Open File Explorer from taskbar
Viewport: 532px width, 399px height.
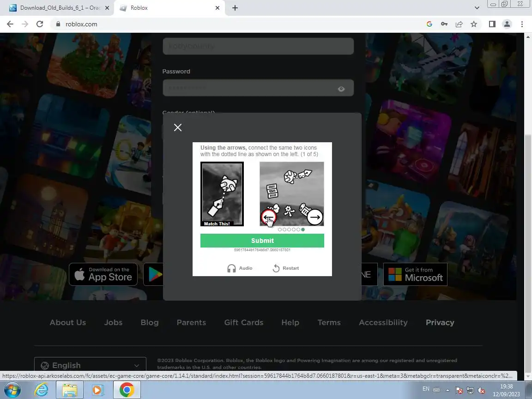click(x=70, y=390)
